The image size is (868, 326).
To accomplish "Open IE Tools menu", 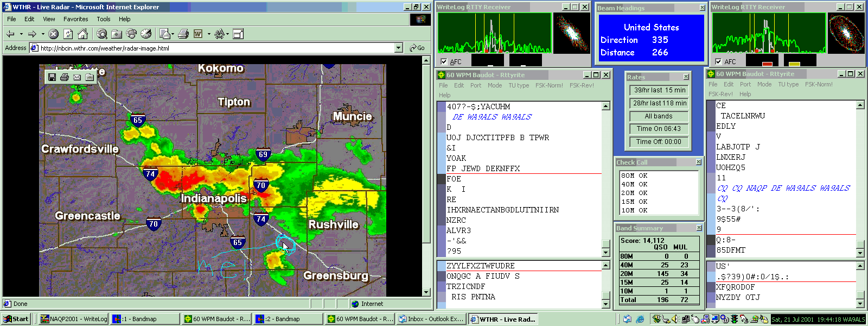I will pos(104,19).
